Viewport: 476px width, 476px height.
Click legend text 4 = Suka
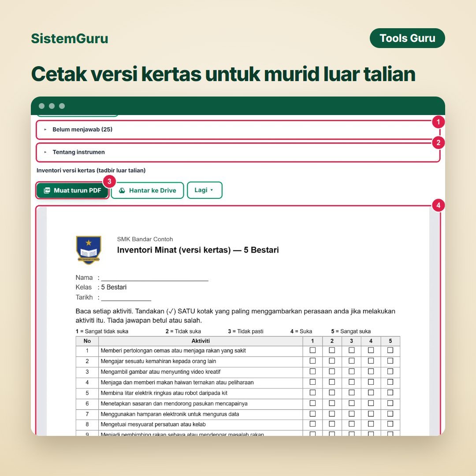click(x=301, y=331)
